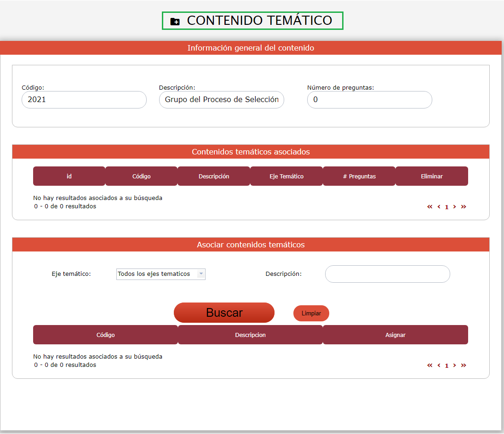Image resolution: width=504 pixels, height=434 pixels.
Task: Click the Eliminar column header
Action: (x=431, y=177)
